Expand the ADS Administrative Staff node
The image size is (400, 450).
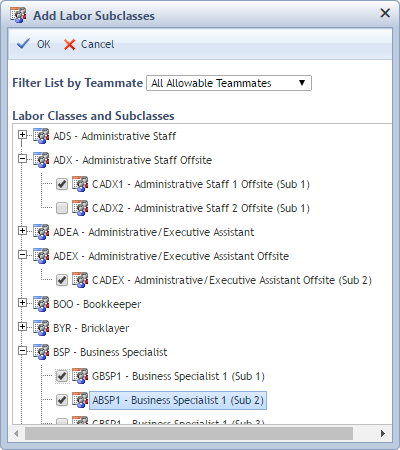tap(22, 135)
